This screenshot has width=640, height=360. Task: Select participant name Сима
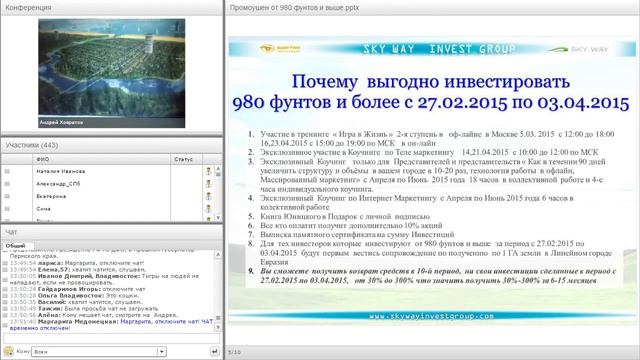click(43, 209)
